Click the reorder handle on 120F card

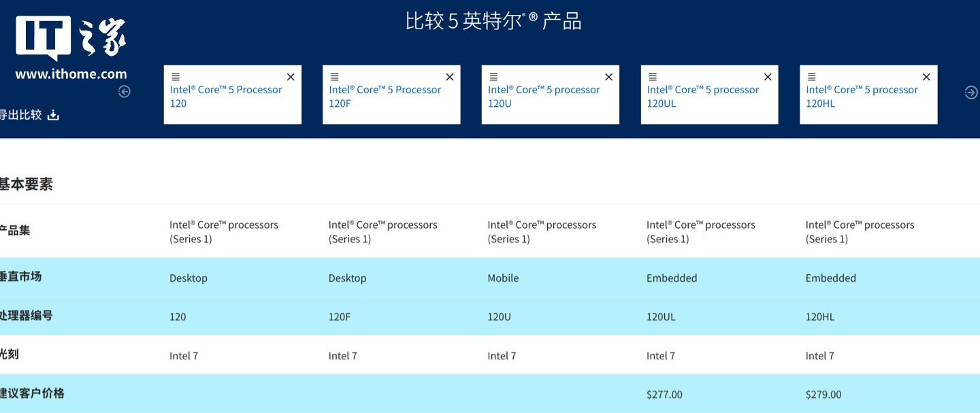[x=334, y=77]
